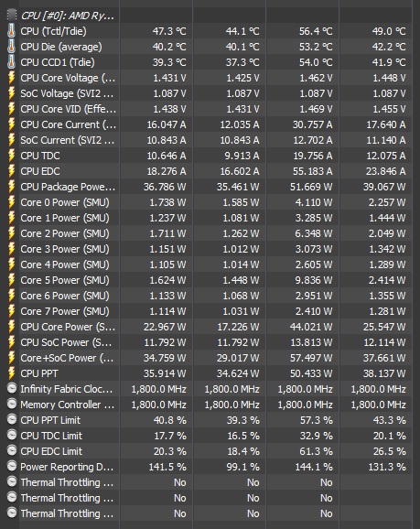This screenshot has width=420, height=529.
Task: Click the 1.087 V current SoC voltage
Action: (169, 93)
